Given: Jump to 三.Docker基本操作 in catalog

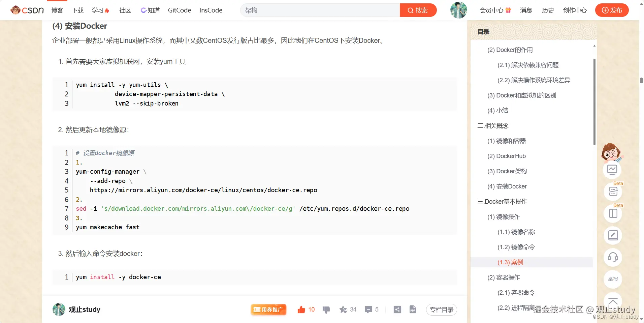Looking at the screenshot, I should [502, 202].
